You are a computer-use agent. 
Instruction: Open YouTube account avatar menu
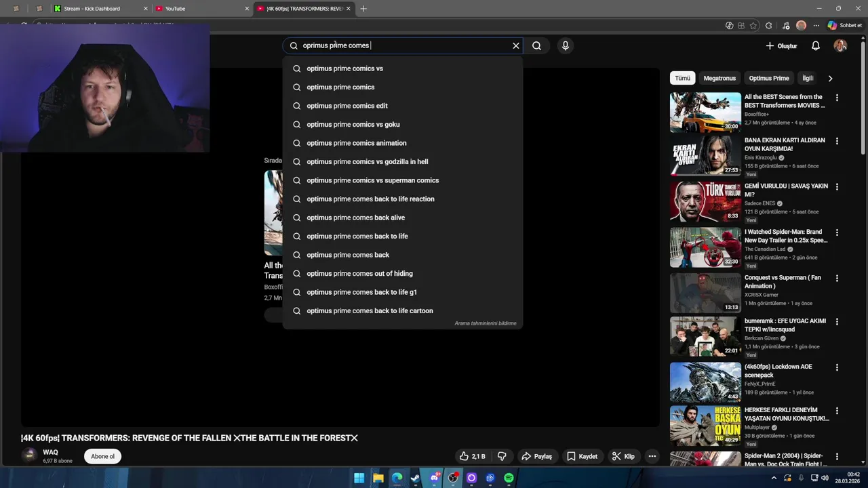pos(840,45)
